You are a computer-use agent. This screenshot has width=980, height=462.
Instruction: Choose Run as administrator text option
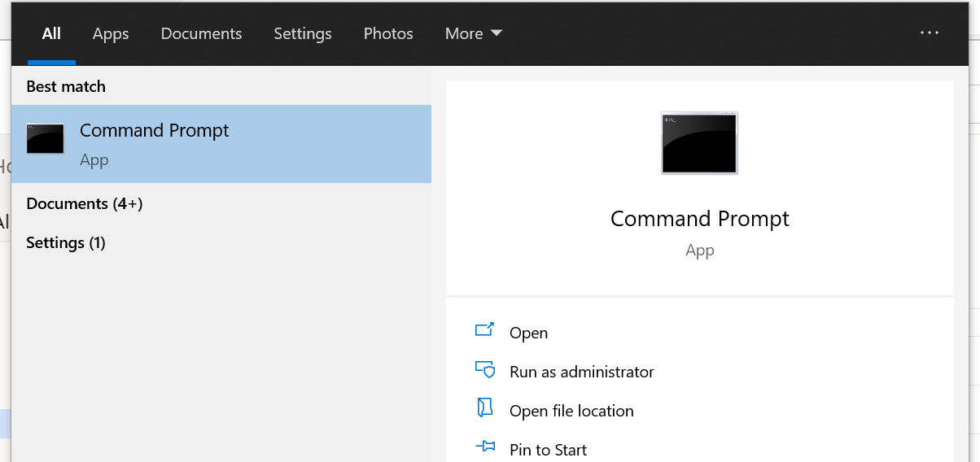point(581,372)
